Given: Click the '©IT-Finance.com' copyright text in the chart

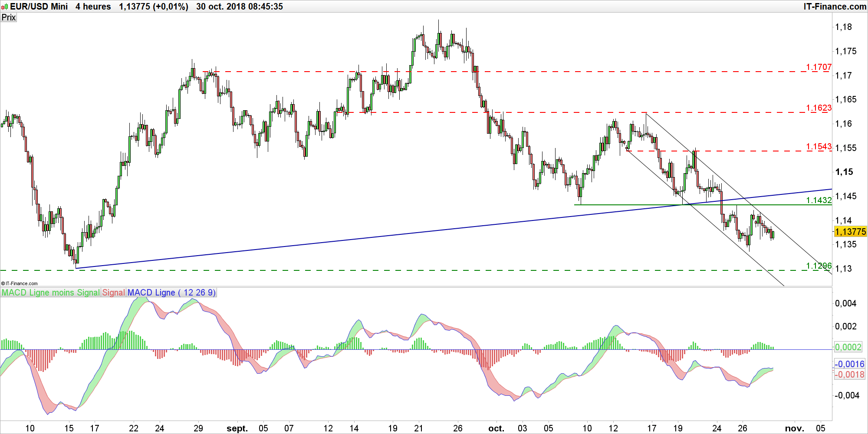Looking at the screenshot, I should [20, 283].
